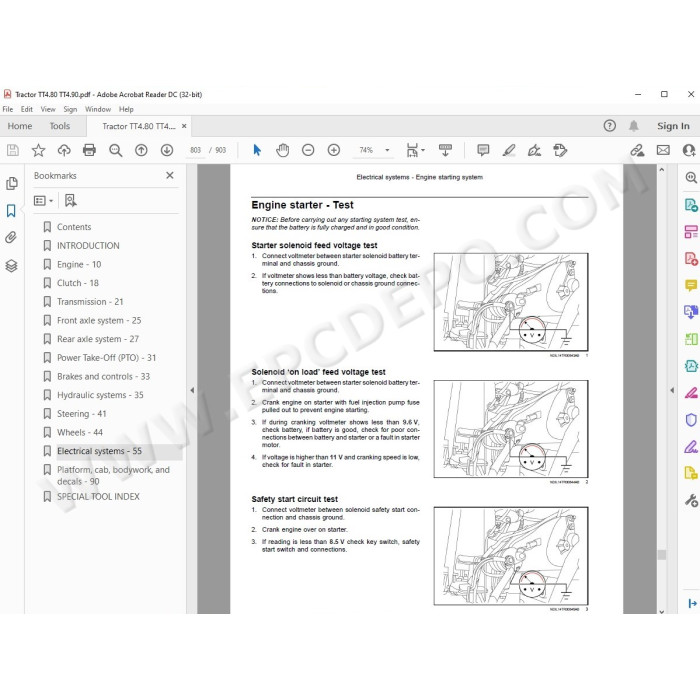
Task: Open the zoom level dropdown
Action: pos(387,150)
